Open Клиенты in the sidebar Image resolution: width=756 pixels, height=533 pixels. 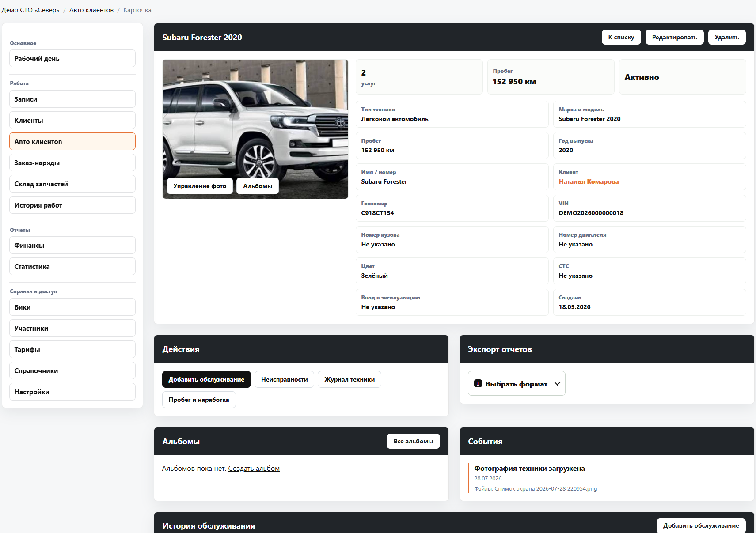click(x=72, y=120)
